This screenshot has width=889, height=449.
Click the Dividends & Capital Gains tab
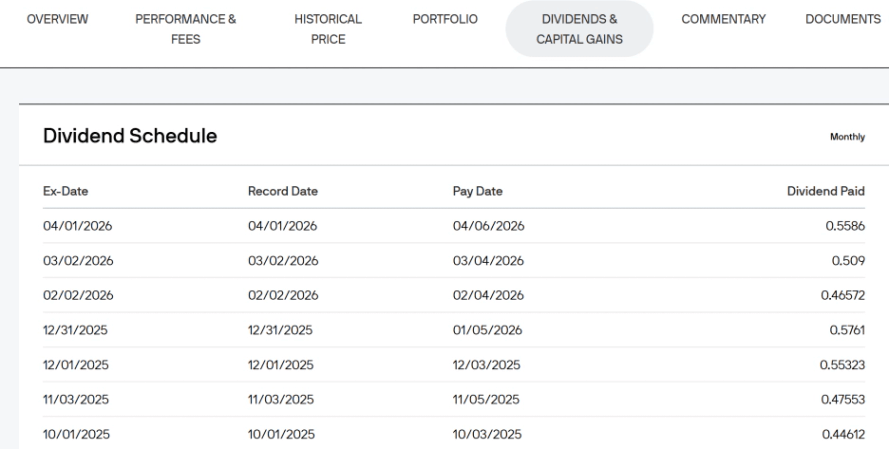pyautogui.click(x=580, y=28)
